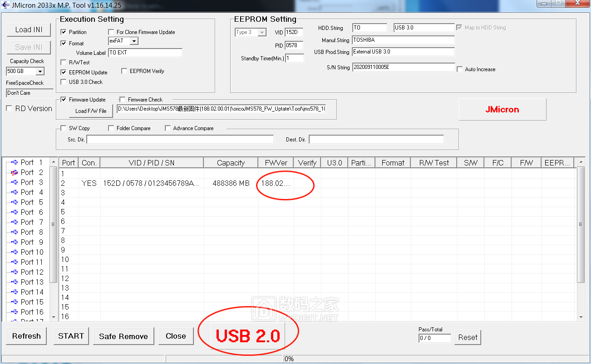This screenshot has width=591, height=364.
Task: Click the S/N String input field
Action: [403, 68]
